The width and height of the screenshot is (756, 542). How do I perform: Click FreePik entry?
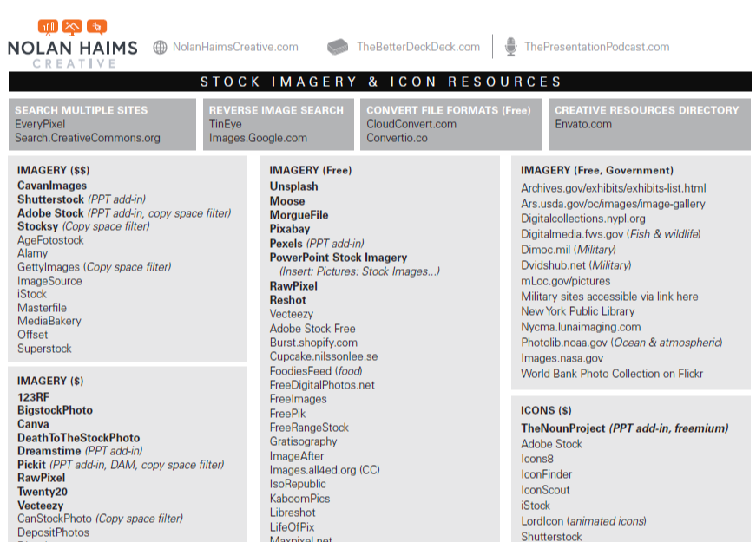[287, 414]
